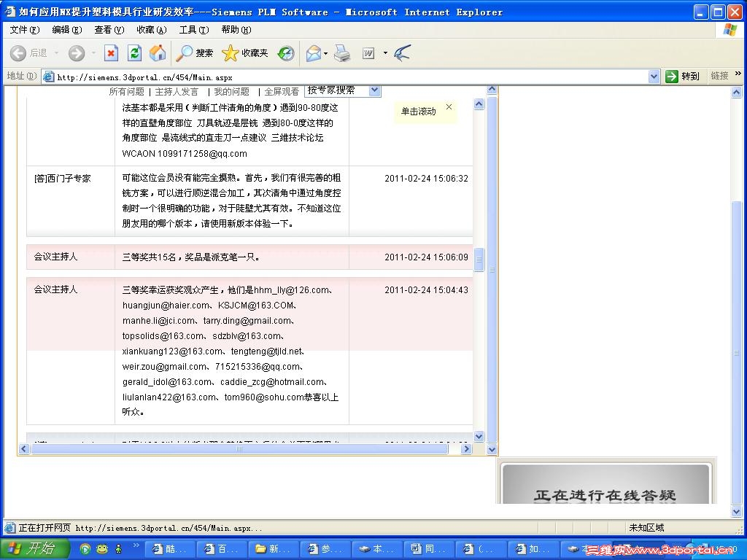Click the IE icon in status bar
The width and height of the screenshot is (747, 560).
[10, 528]
